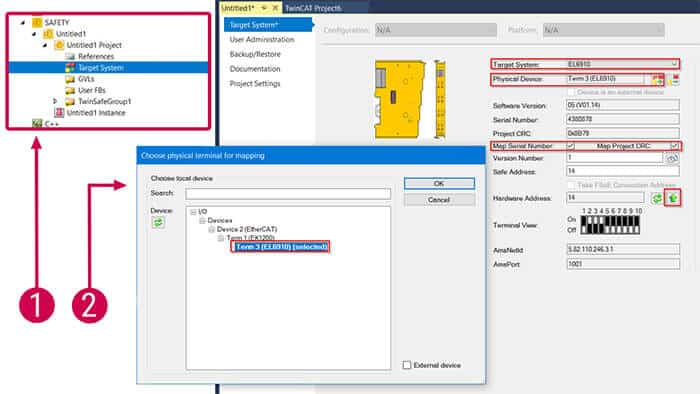This screenshot has height=394, width=700.
Task: Toggle the Map Project CRC checkbox
Action: click(674, 146)
